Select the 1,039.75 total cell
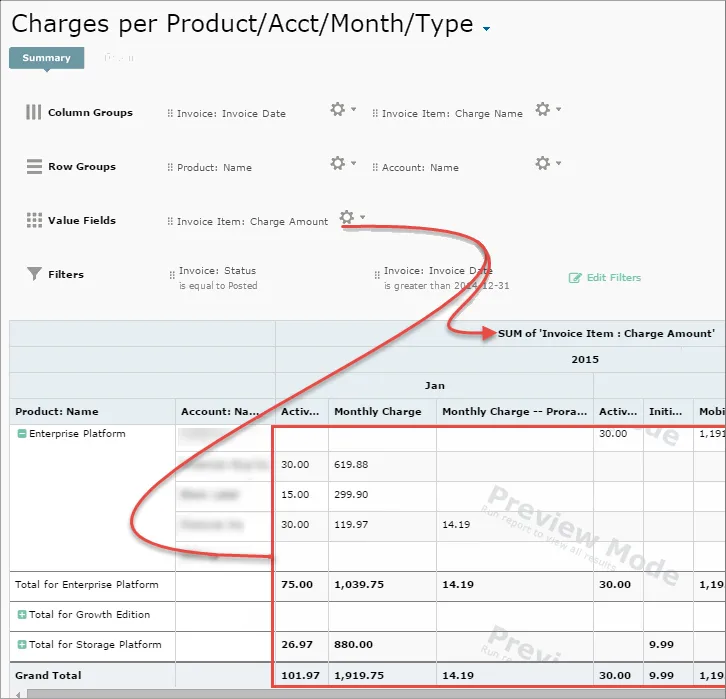726x699 pixels. point(382,585)
